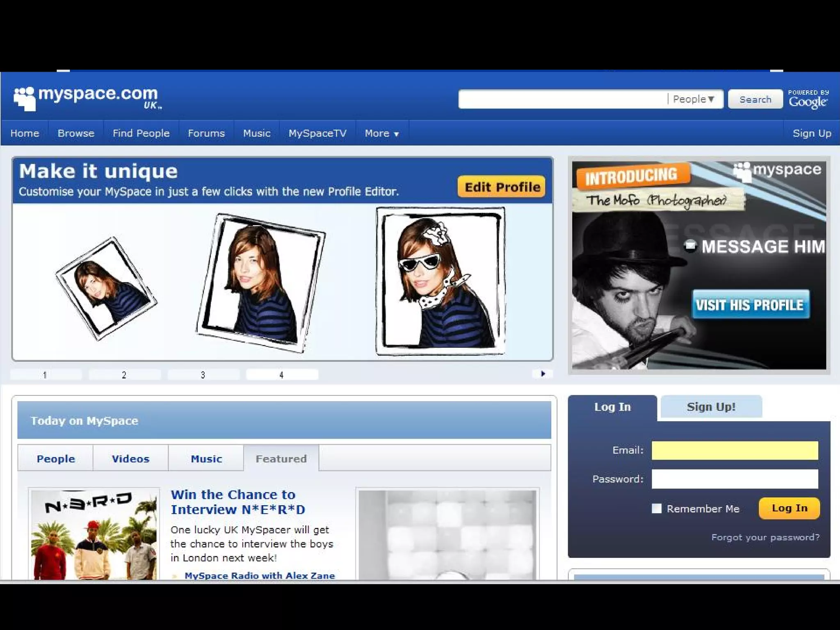The height and width of the screenshot is (630, 840).
Task: Open Music in the top navigation bar
Action: (x=257, y=133)
